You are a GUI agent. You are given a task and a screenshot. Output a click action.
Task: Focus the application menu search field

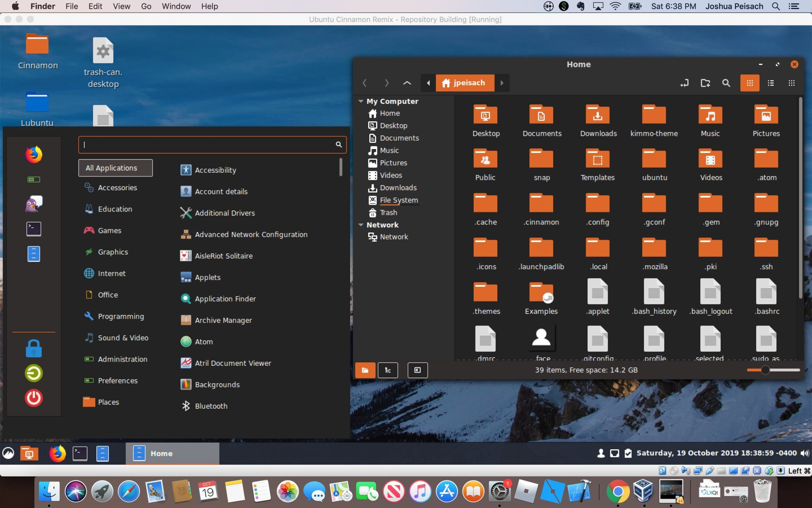(212, 144)
